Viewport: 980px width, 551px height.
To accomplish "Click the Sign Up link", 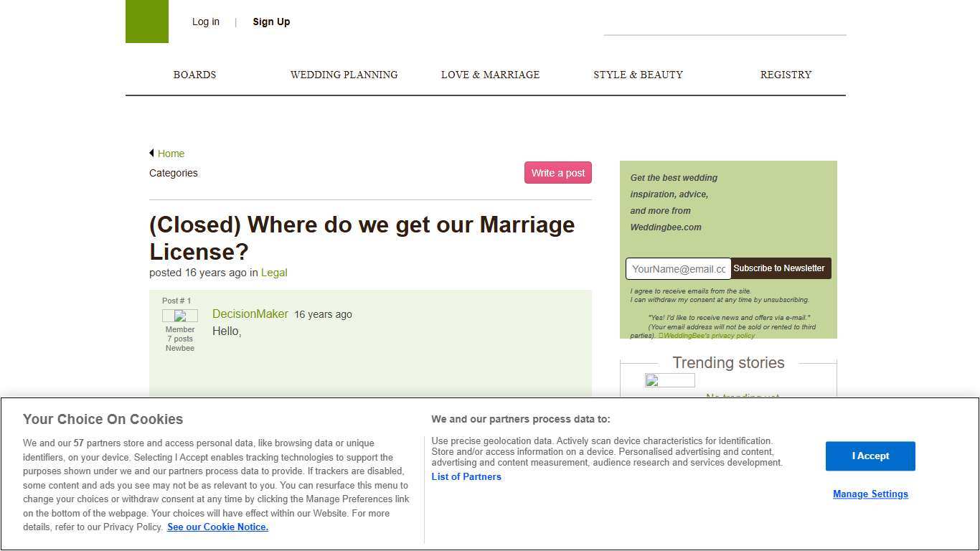I will tap(271, 22).
